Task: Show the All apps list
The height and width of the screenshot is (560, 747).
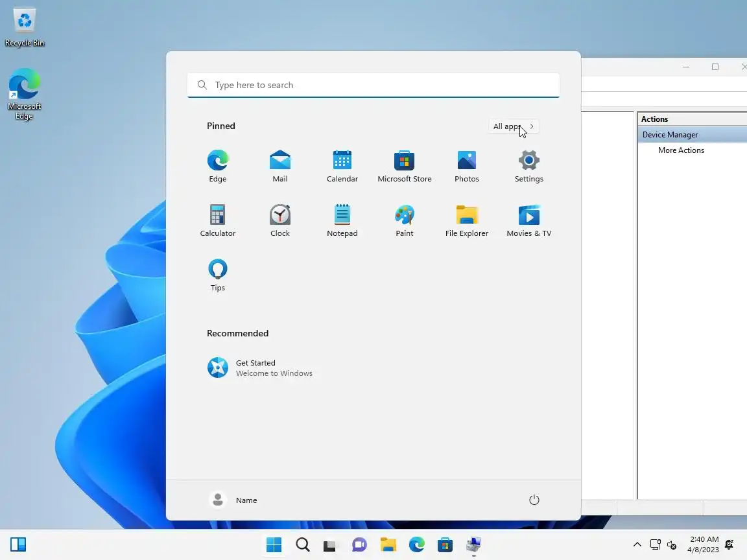Action: (514, 126)
